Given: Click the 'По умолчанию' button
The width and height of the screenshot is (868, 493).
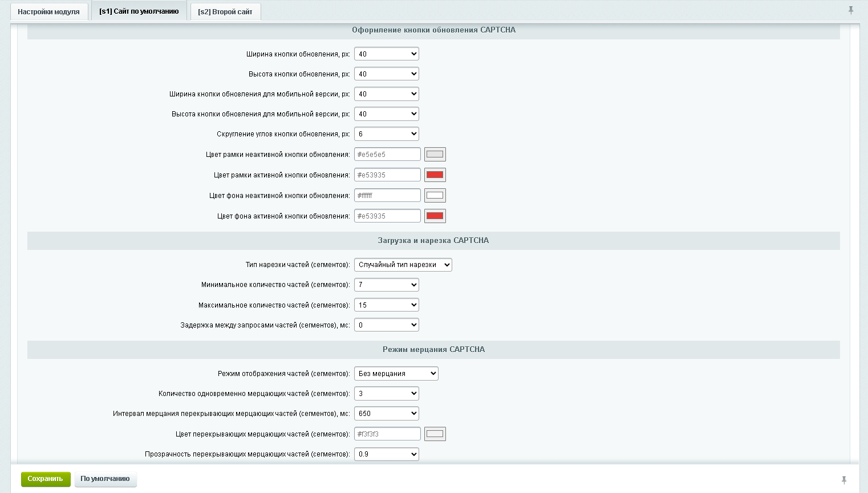Looking at the screenshot, I should (106, 479).
